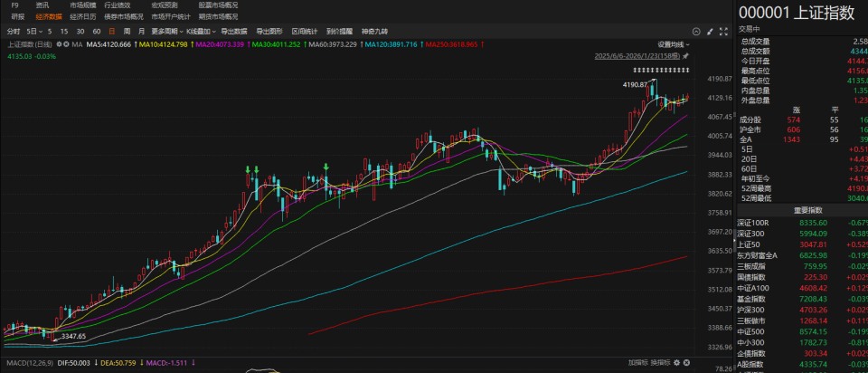Click MA30:4011.252 green legend label
The image size is (868, 373).
[x=277, y=44]
